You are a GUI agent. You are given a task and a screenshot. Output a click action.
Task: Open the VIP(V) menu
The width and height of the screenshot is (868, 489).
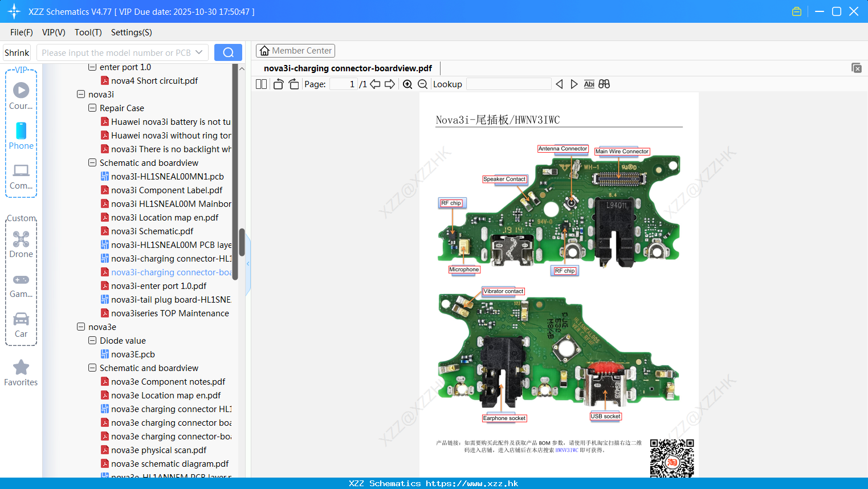(x=54, y=32)
